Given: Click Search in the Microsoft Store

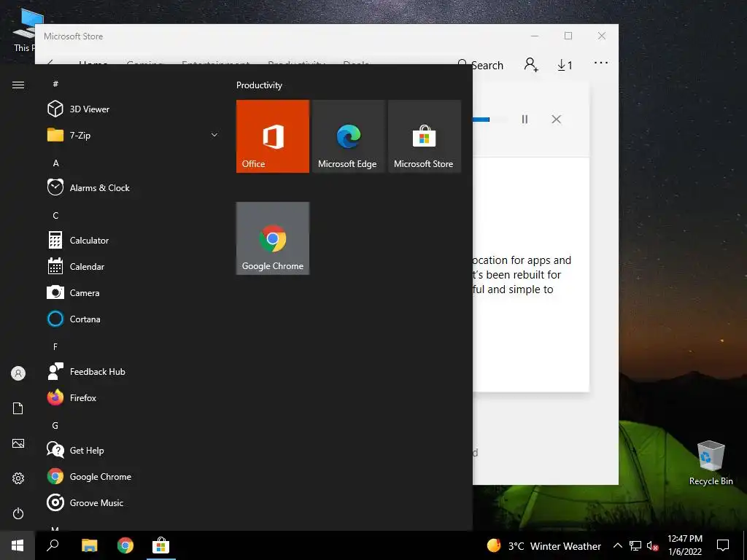Looking at the screenshot, I should point(480,65).
